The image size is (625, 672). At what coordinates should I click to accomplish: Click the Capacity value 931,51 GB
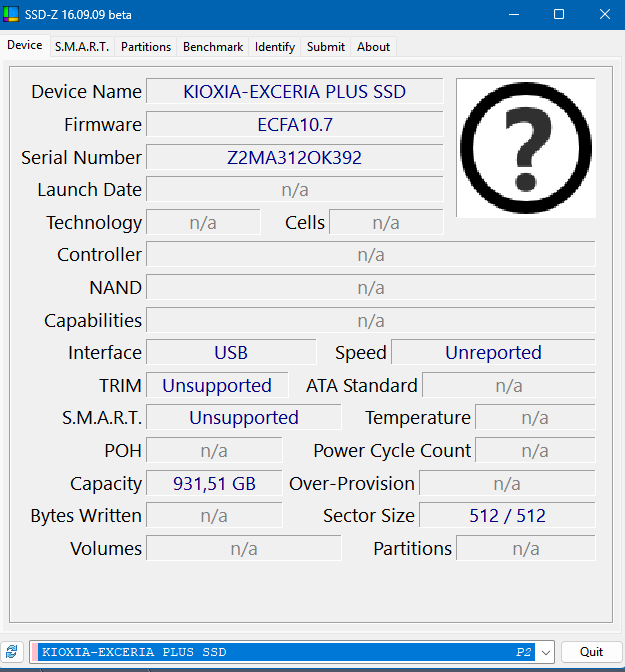point(214,483)
